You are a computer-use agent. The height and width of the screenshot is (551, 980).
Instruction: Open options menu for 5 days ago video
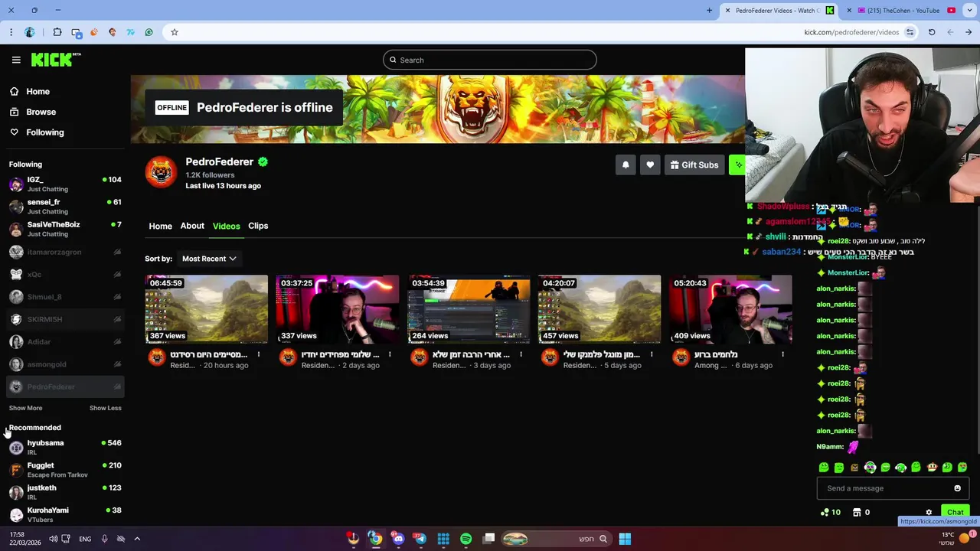point(652,354)
